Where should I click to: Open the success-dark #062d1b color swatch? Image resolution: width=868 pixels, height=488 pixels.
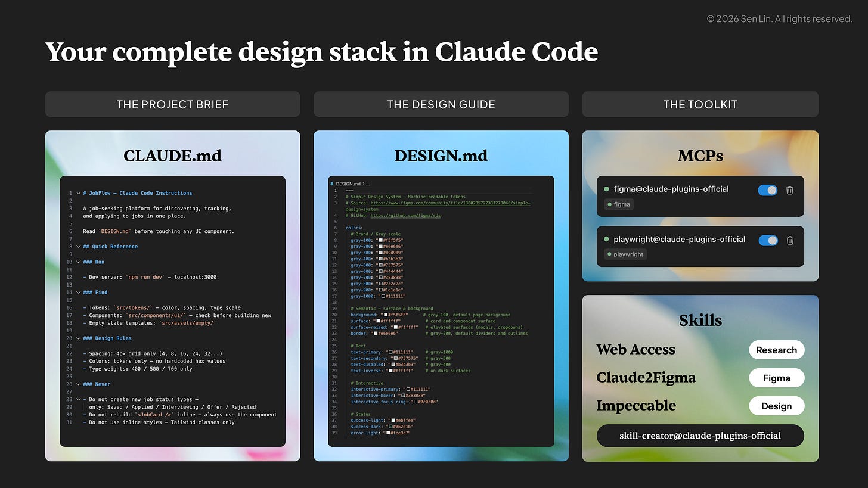[x=391, y=427]
